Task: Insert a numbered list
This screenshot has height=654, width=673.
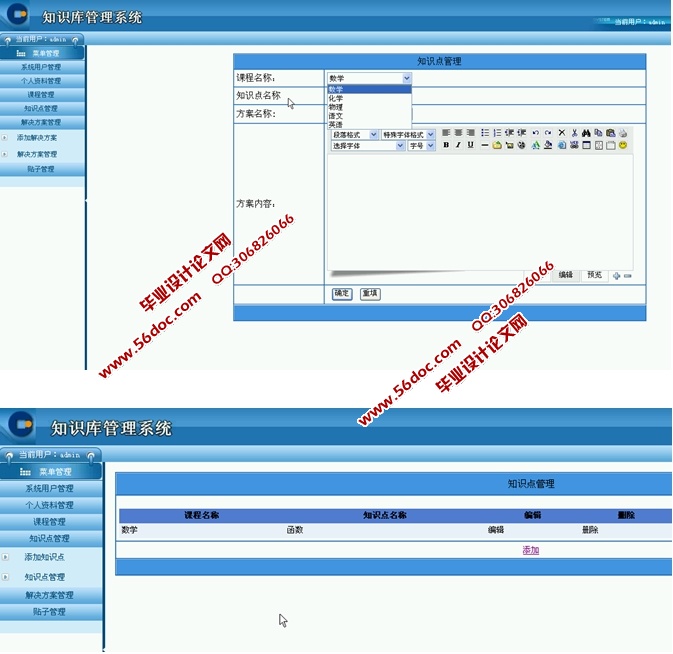Action: coord(497,133)
